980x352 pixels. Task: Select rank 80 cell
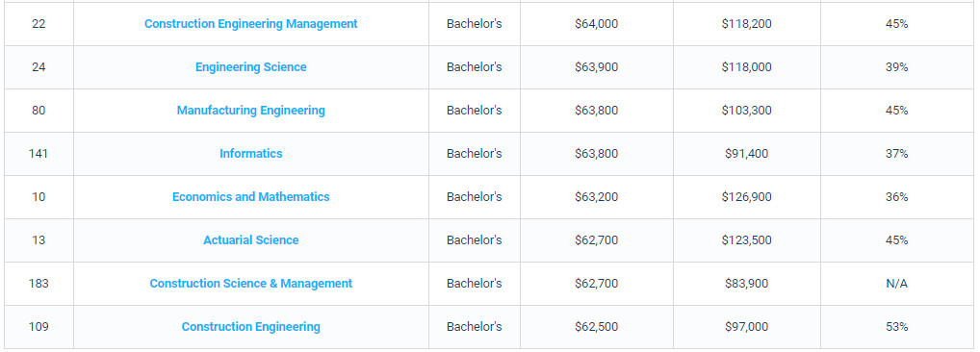click(39, 111)
